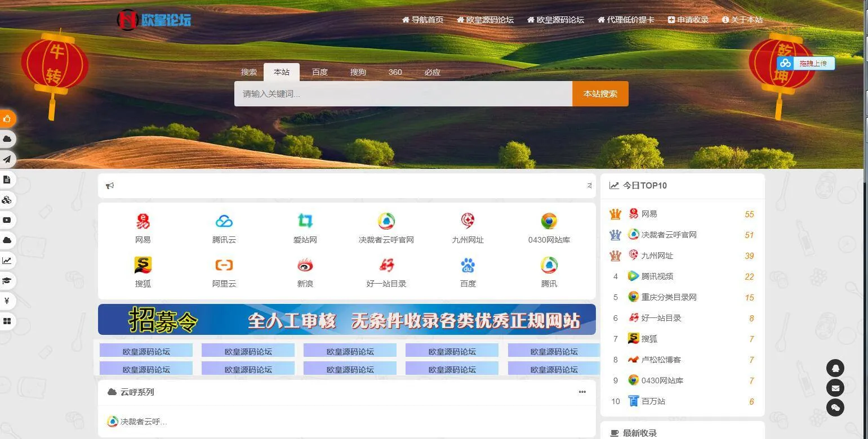Open 0430网站库 in the 今日TOP10 list
Screen dimensions: 868x439
[x=662, y=380]
